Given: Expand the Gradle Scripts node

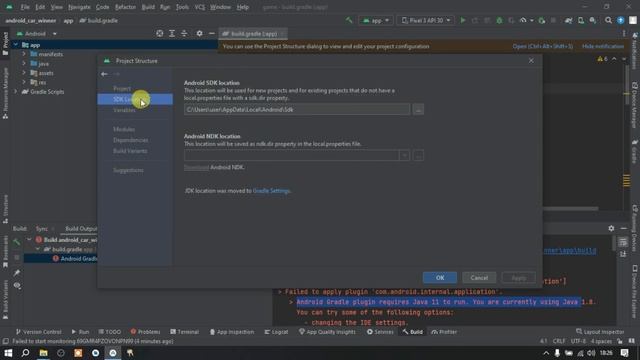Looking at the screenshot, I should point(16,91).
